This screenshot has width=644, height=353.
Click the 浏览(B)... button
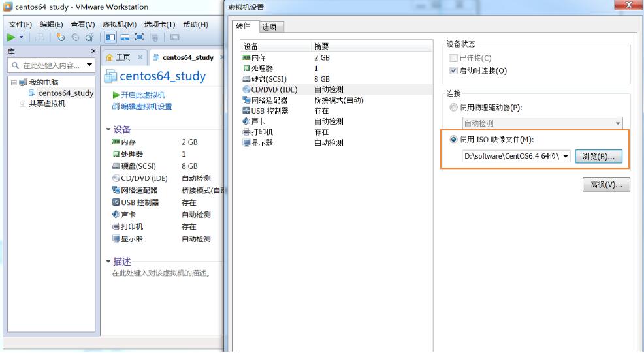coord(598,157)
